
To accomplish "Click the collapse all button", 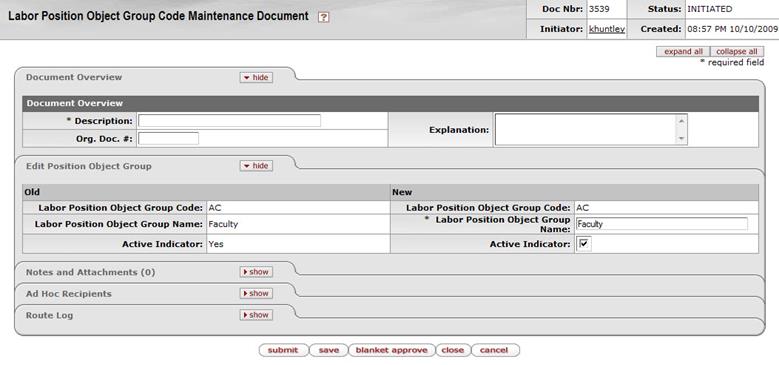I will (737, 52).
